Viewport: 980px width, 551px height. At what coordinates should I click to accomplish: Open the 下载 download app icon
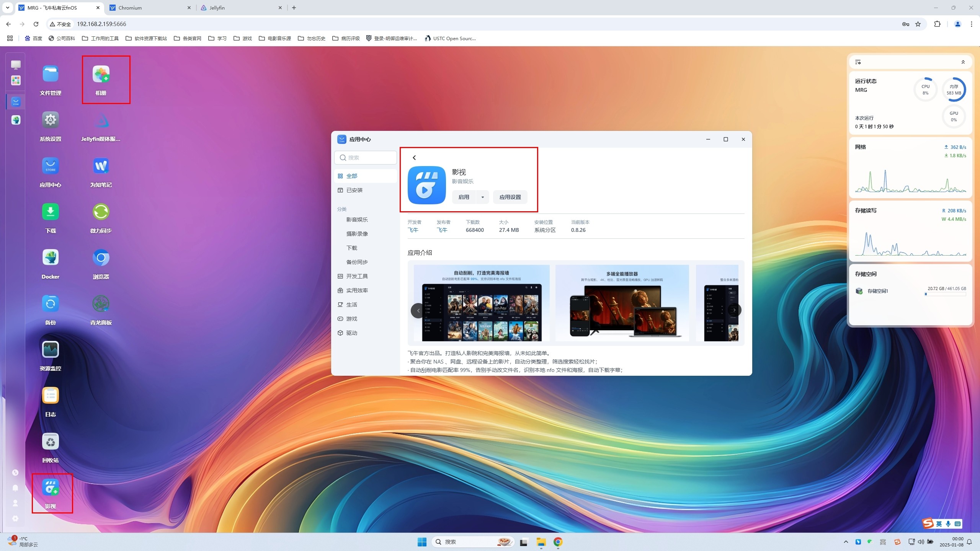(x=50, y=212)
